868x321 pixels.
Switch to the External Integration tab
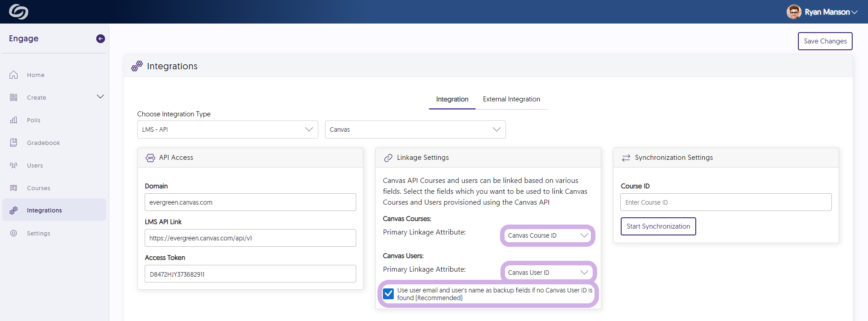(511, 99)
